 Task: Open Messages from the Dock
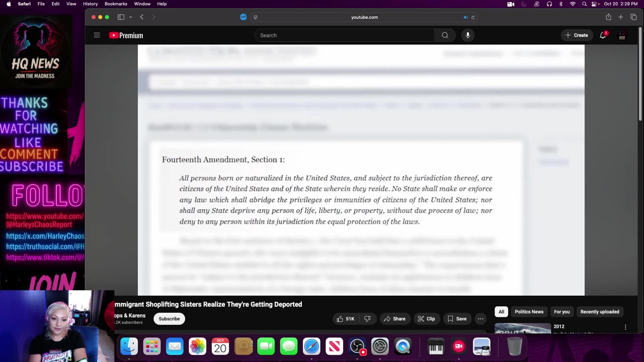coord(289,346)
